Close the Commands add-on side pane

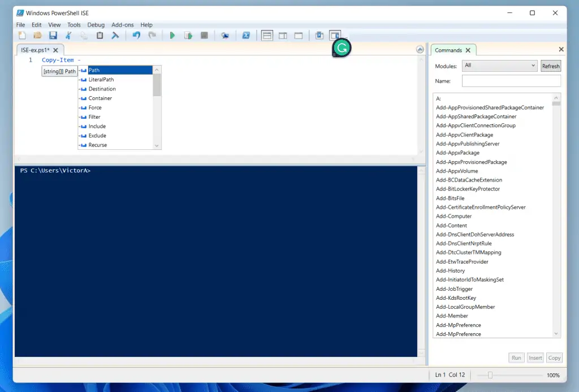point(561,49)
